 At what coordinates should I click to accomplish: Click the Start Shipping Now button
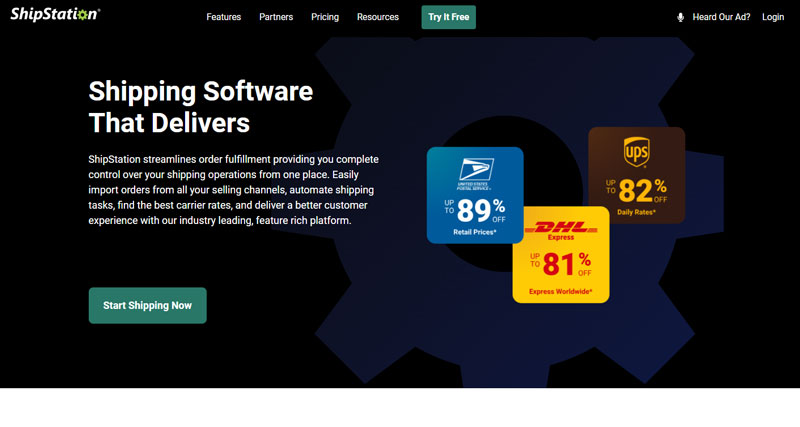click(x=147, y=305)
